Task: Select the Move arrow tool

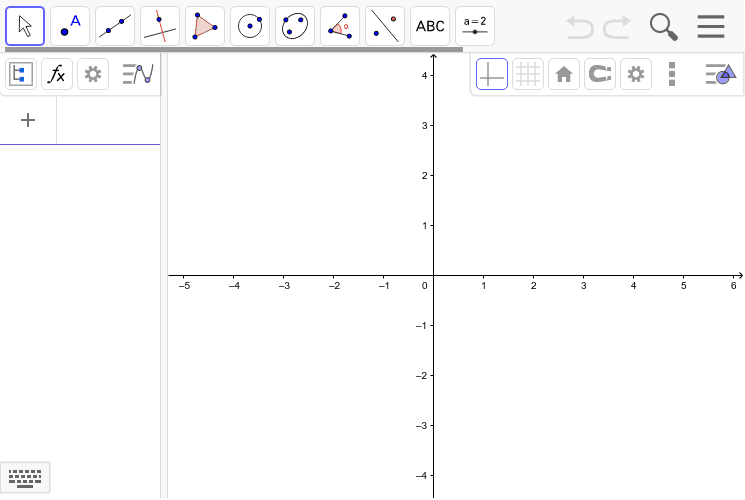Action: (x=25, y=26)
